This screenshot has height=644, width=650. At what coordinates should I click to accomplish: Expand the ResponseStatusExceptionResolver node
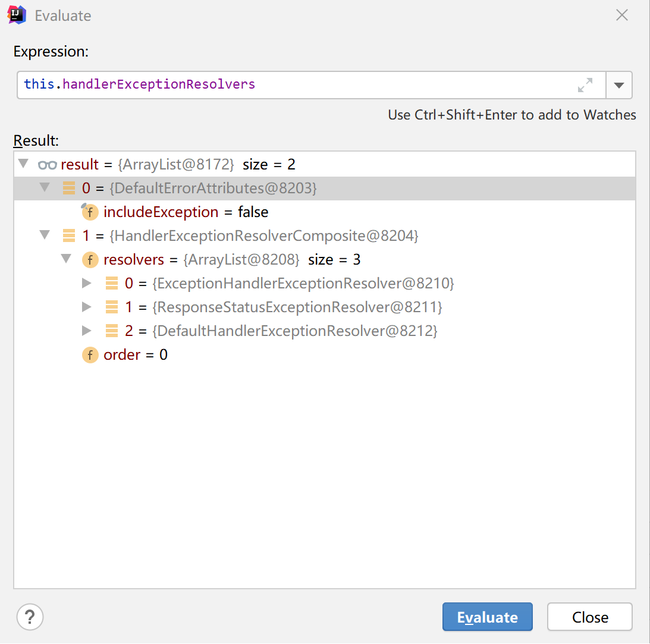coord(87,307)
